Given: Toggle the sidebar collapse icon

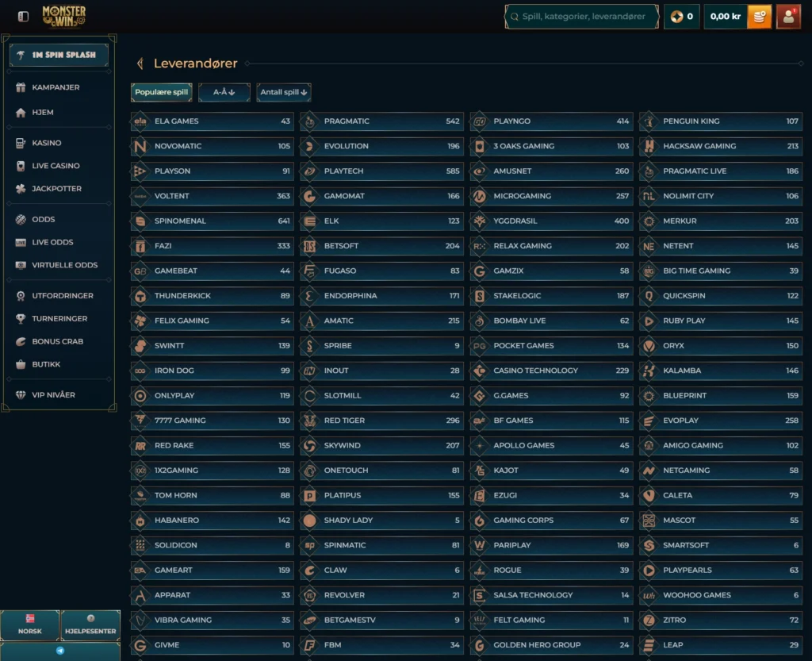Looking at the screenshot, I should coord(23,17).
